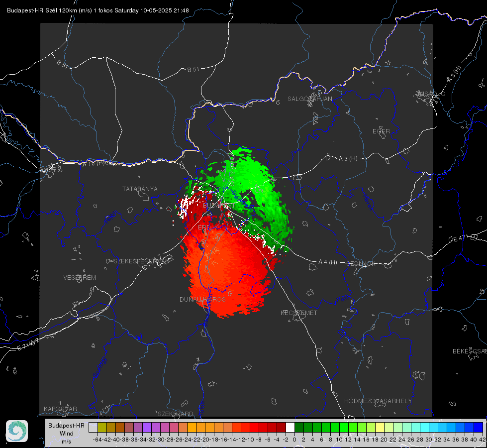The height and width of the screenshot is (448, 487).
Task: Click the BÉKÉSCSABA label at right edge
Action: point(470,351)
